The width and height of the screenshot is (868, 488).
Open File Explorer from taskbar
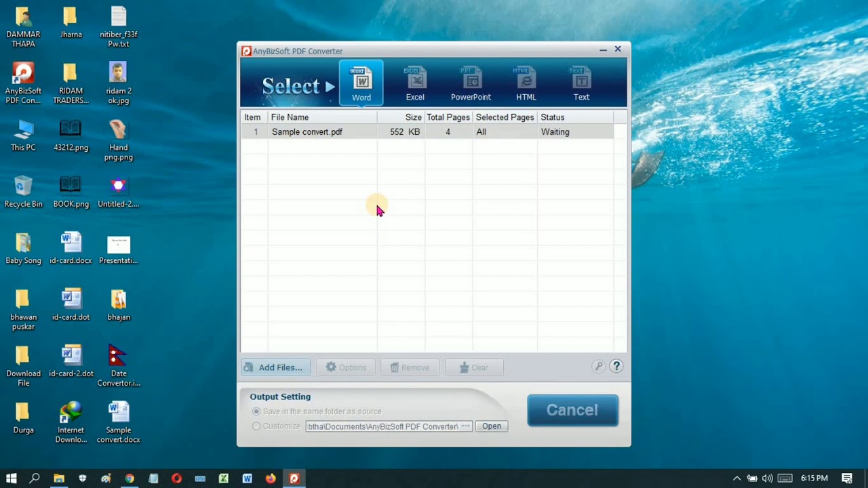coord(59,479)
